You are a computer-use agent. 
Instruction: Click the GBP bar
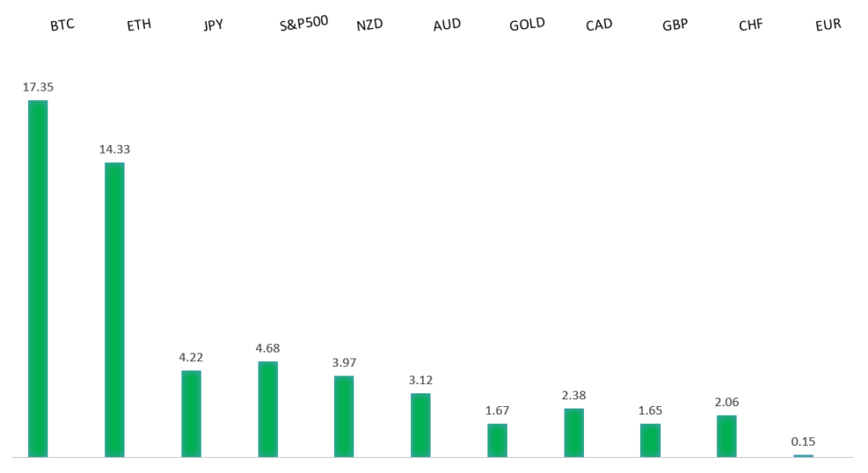[x=650, y=440]
